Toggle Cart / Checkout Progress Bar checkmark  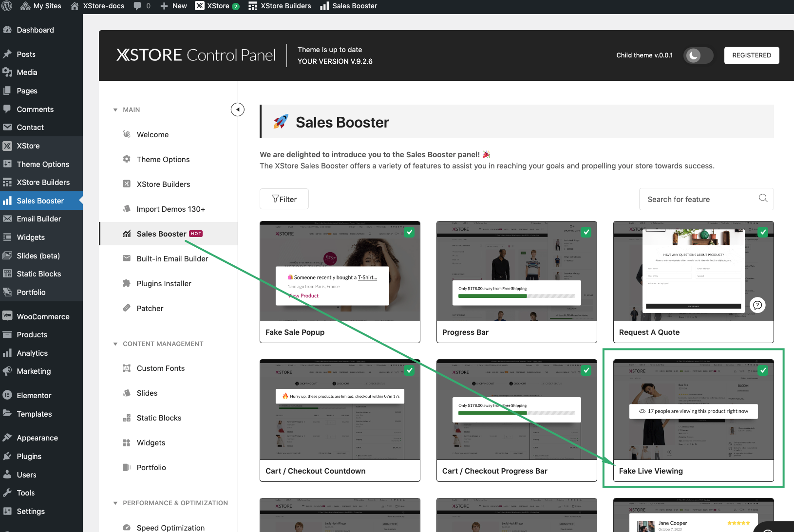coord(586,370)
